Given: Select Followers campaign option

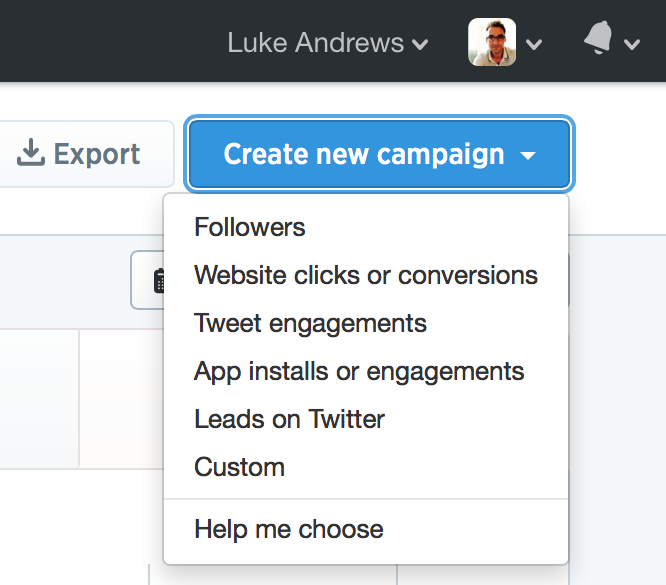Looking at the screenshot, I should (250, 227).
